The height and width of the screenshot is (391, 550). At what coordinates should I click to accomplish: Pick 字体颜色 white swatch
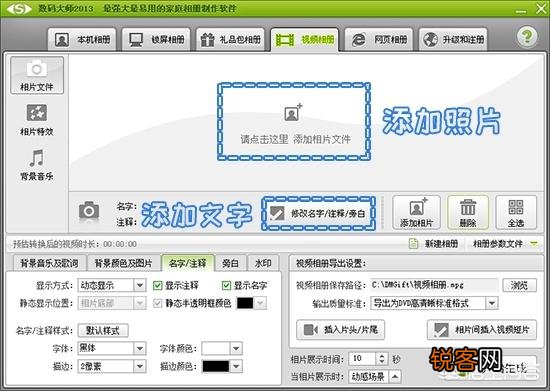tap(215, 349)
